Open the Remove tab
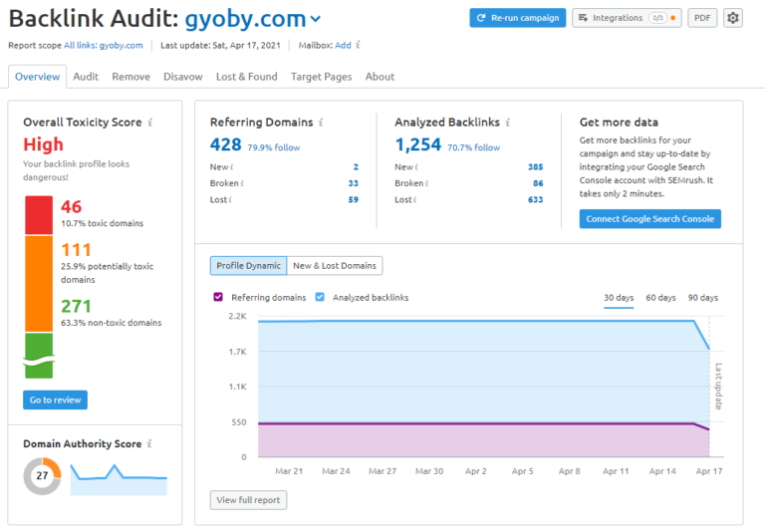Image resolution: width=765 pixels, height=532 pixels. click(130, 77)
